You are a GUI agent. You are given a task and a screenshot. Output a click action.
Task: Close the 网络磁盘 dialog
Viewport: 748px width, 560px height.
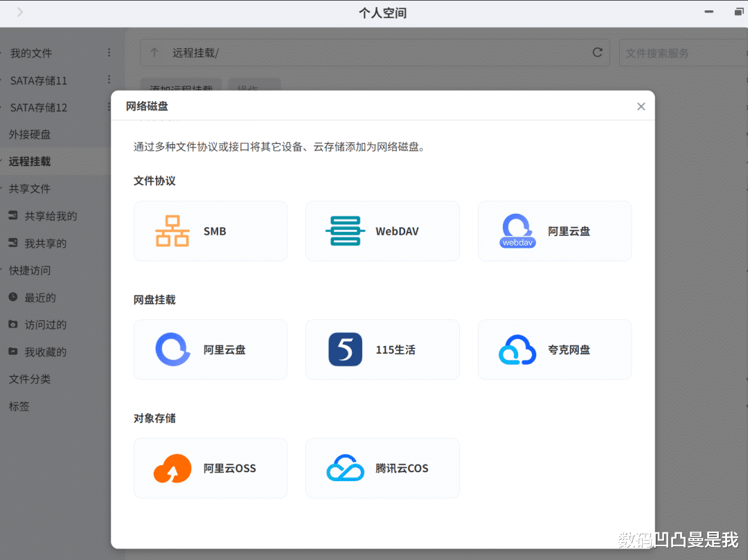[641, 107]
